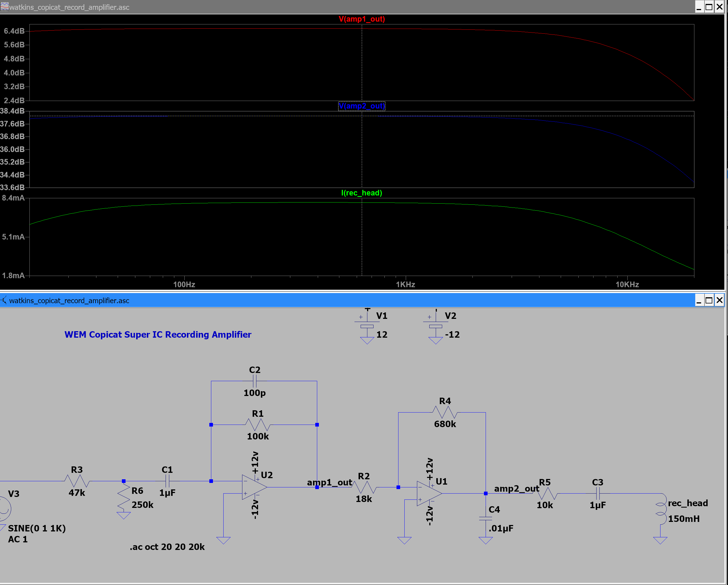
Task: Select capacitor C3 1µF symbol
Action: (598, 493)
